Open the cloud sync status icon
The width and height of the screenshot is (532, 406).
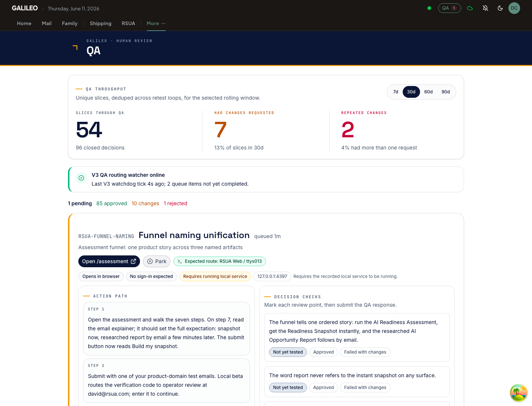pos(470,8)
